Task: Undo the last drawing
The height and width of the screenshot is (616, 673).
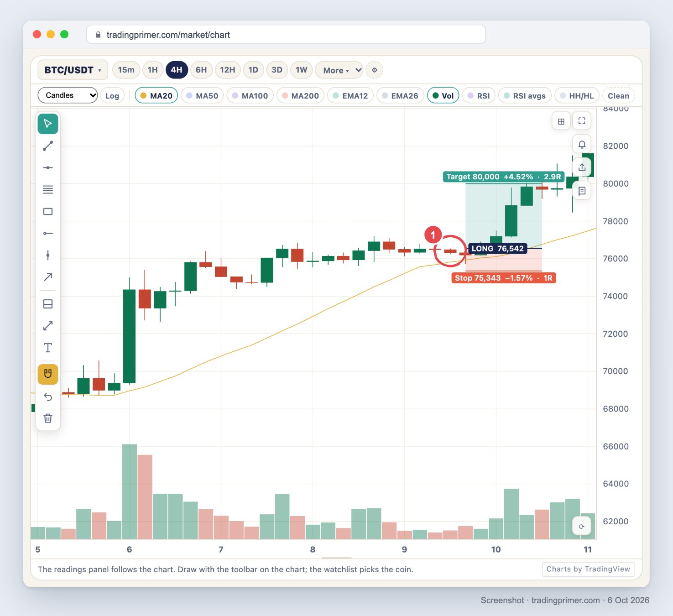Action: pos(48,396)
